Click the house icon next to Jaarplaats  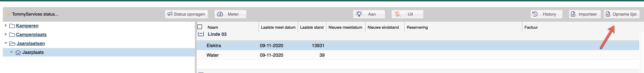pos(18,52)
